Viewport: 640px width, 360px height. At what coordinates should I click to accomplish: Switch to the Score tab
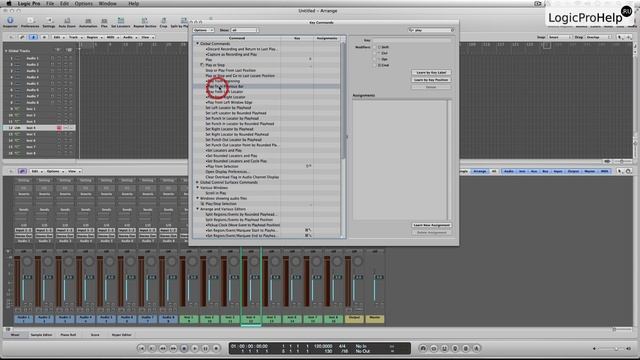click(95, 335)
